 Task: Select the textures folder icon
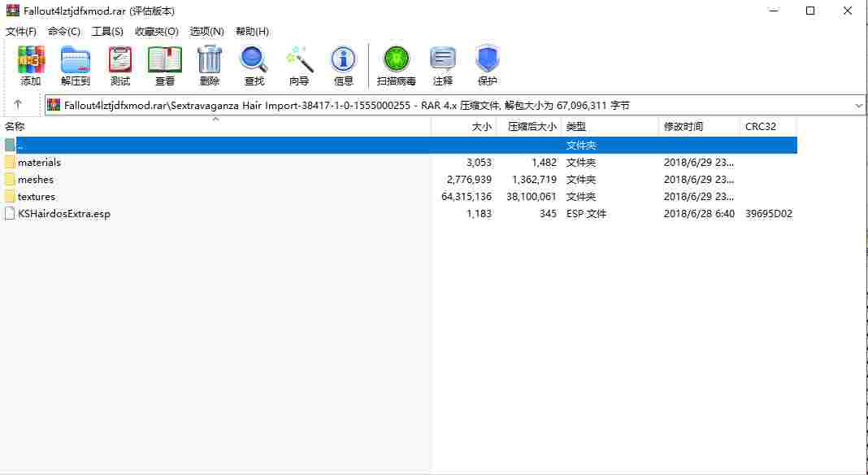(x=10, y=196)
